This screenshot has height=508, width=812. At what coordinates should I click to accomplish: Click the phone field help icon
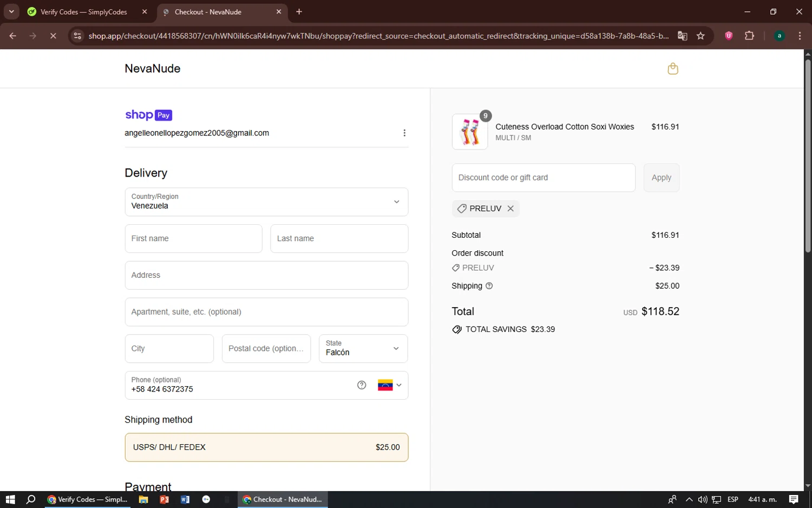pos(362,385)
